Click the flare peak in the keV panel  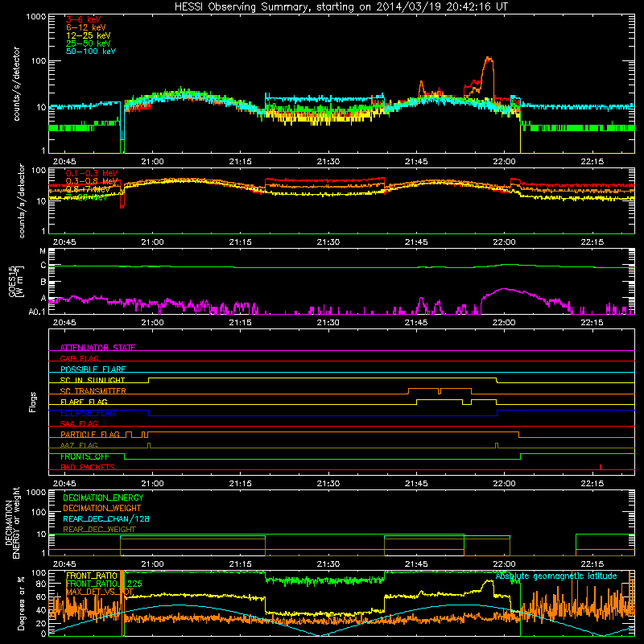click(488, 59)
